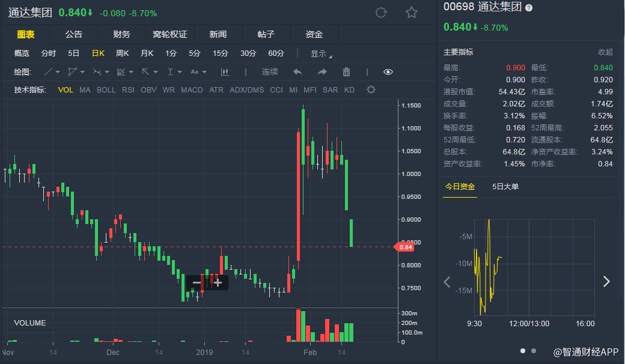Image resolution: width=625 pixels, height=364 pixels.
Task: Select the second pagination dot
Action: click(x=534, y=351)
